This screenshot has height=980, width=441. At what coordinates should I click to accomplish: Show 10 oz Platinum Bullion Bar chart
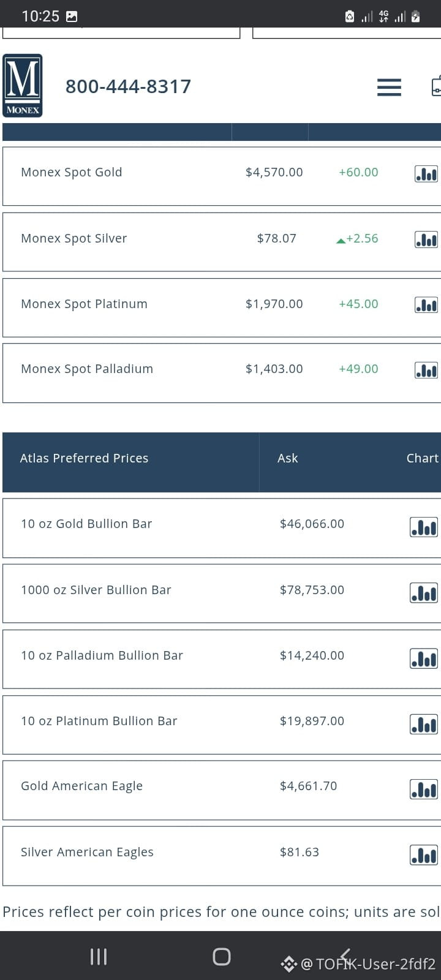[424, 724]
